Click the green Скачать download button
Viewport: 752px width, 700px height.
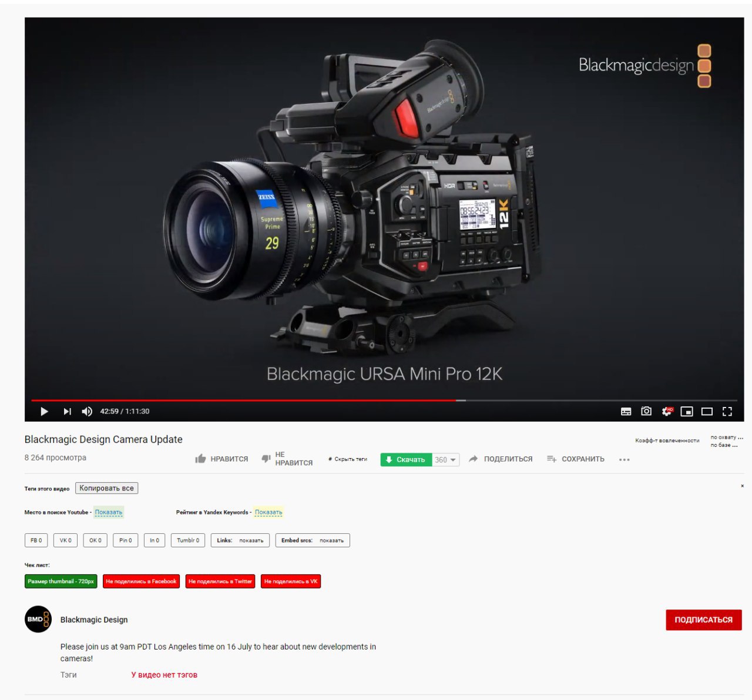tap(406, 459)
